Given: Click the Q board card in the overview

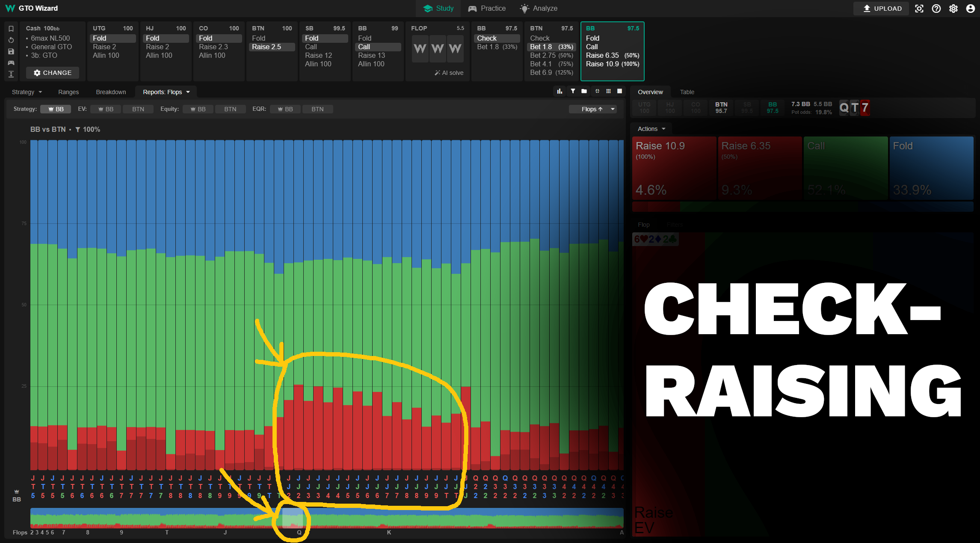Looking at the screenshot, I should (844, 107).
